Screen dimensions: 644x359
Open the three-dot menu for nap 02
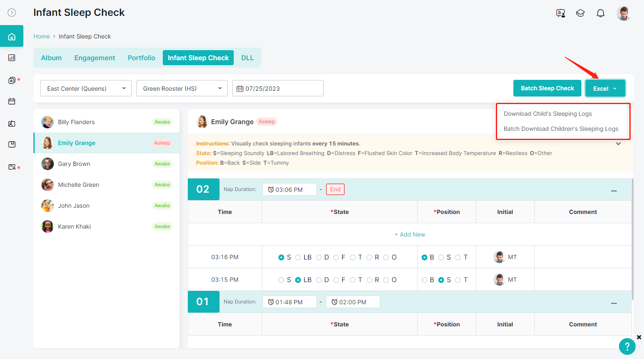(614, 191)
